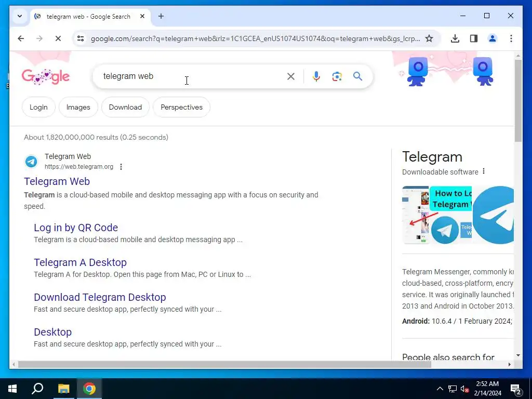Open Telegram A Desktop link
Screen dimensions: 532x399
pyautogui.click(x=81, y=262)
